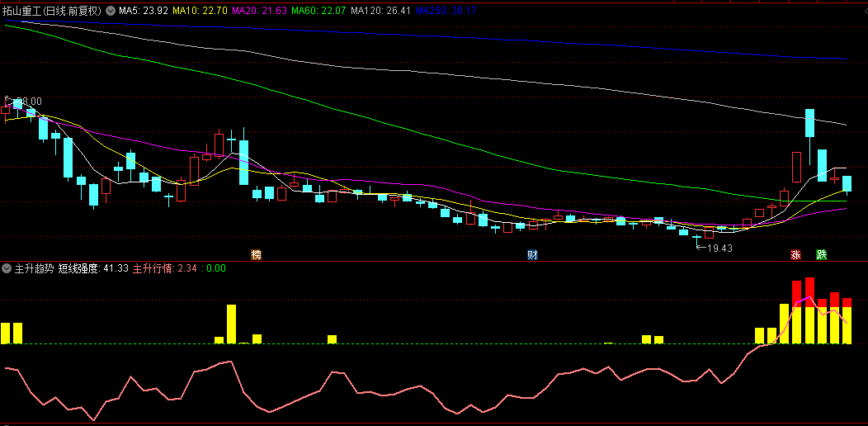Screen dimensions: 868x426
Task: Click the 主升趋势 indicator name
Action: pyautogui.click(x=35, y=268)
